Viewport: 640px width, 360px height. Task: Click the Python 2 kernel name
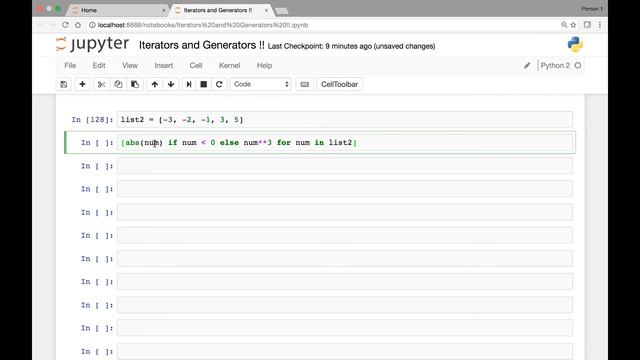coord(555,65)
